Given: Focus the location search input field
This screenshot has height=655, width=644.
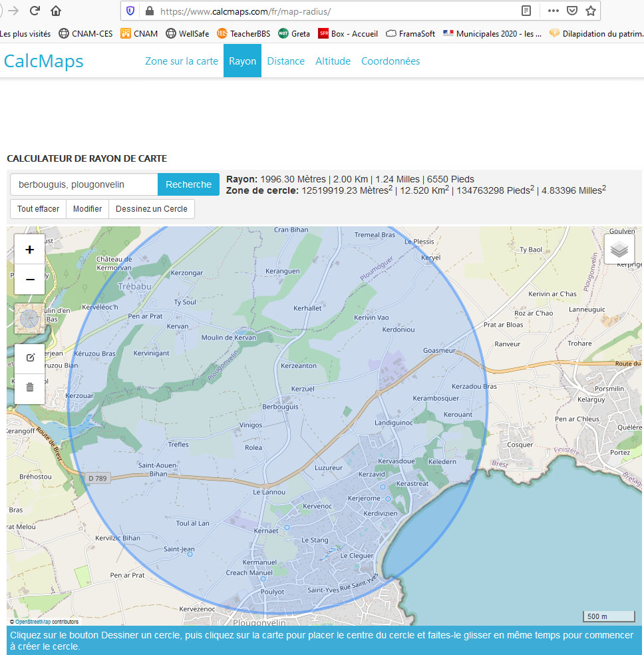Looking at the screenshot, I should (x=84, y=184).
